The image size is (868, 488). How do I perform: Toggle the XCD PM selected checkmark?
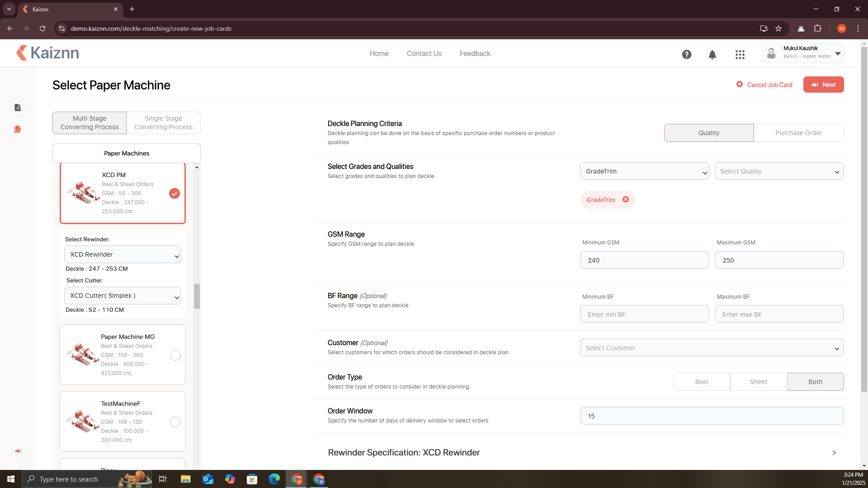coord(174,193)
